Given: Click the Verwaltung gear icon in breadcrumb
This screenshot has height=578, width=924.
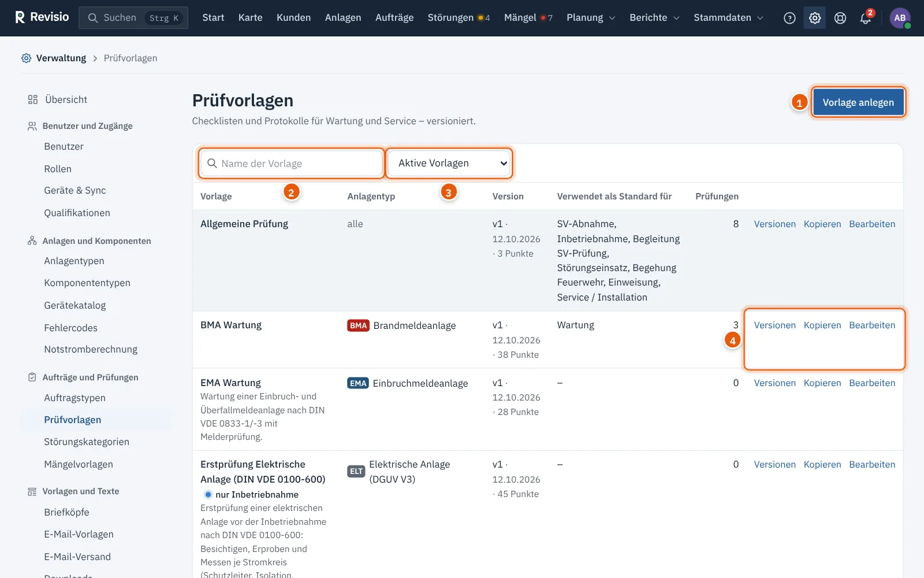Looking at the screenshot, I should coord(26,58).
